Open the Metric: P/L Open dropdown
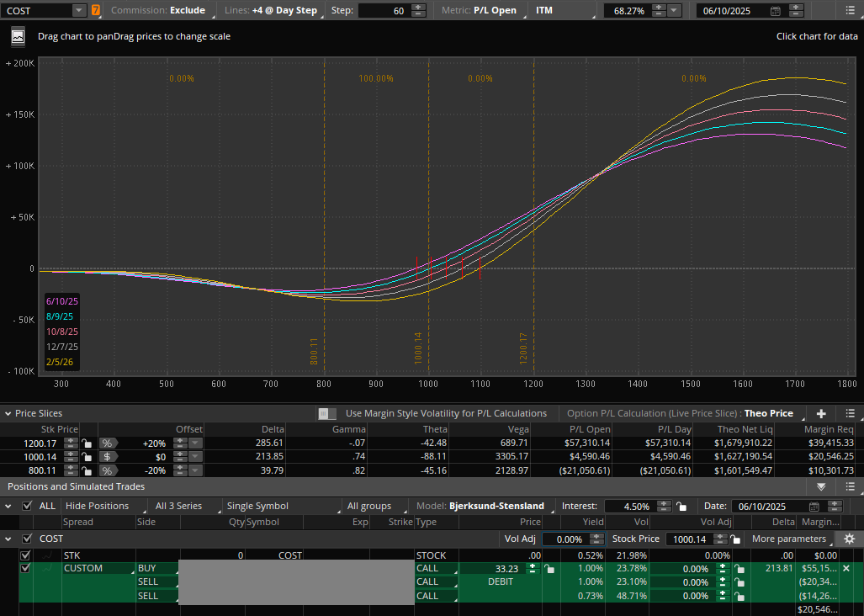The width and height of the screenshot is (864, 616). pyautogui.click(x=484, y=10)
